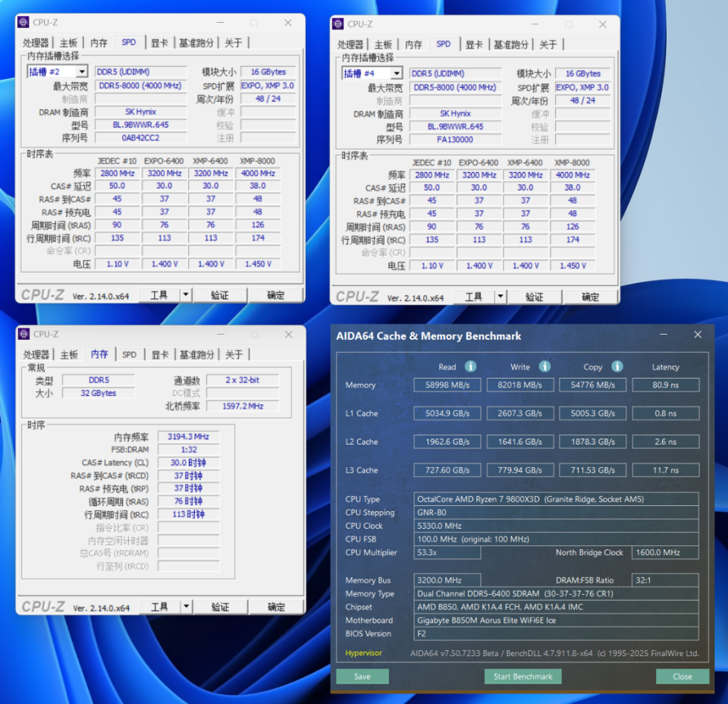The width and height of the screenshot is (728, 704).
Task: Open 基准跑分 tab in slot #4 window
Action: point(511,45)
